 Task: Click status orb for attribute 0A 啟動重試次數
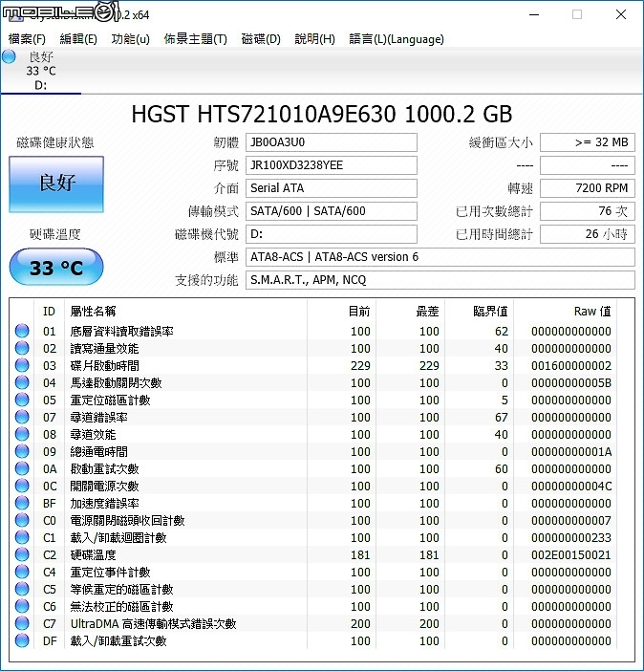click(22, 468)
